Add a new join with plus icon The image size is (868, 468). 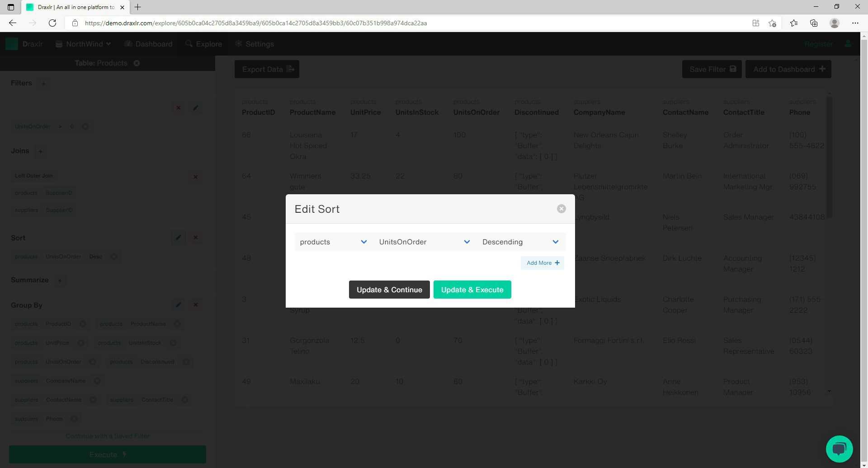[40, 151]
